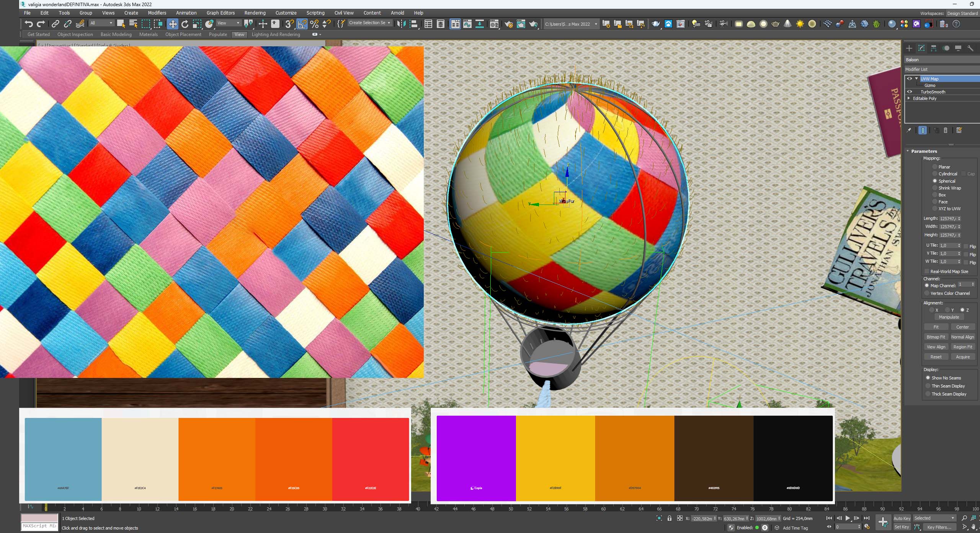Expand the Editable Poly stack entry

(909, 98)
